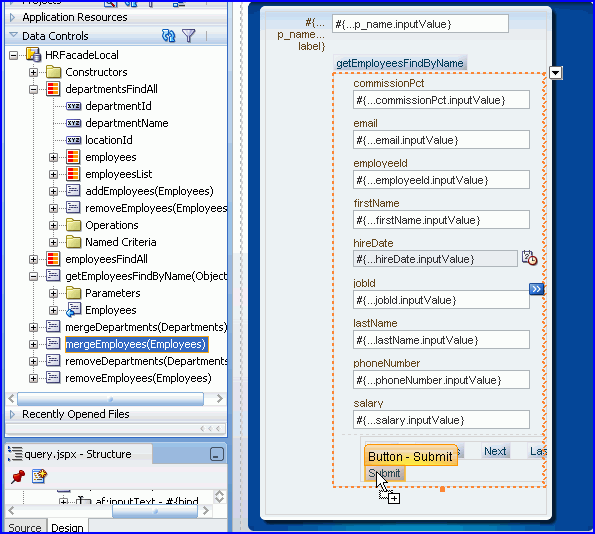Screen dimensions: 595x534
Task: Click the Next navigation button
Action: (495, 451)
